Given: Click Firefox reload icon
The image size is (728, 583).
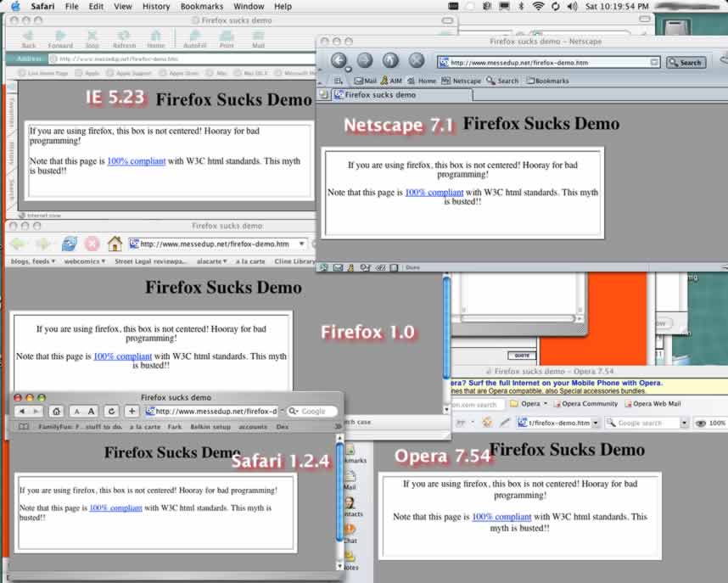Looking at the screenshot, I should [x=70, y=244].
